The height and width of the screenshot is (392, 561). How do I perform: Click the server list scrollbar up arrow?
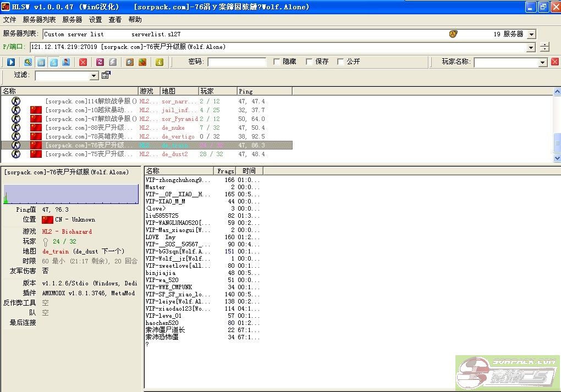(x=557, y=92)
